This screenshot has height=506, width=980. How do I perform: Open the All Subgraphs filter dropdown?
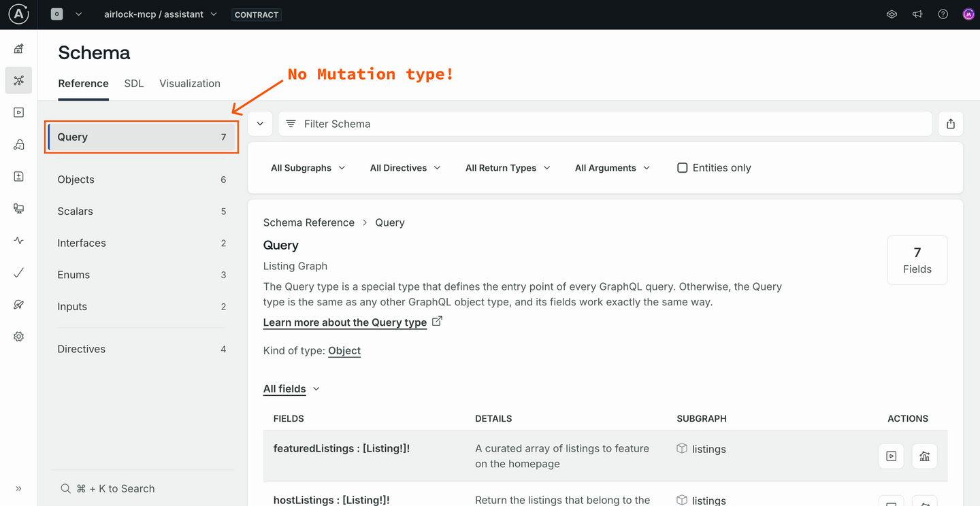click(x=307, y=167)
